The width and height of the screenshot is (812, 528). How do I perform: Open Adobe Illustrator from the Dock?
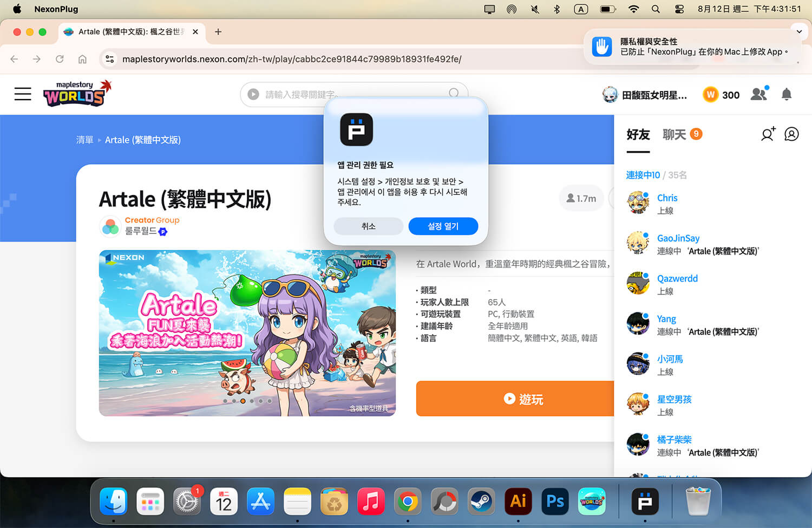(518, 501)
